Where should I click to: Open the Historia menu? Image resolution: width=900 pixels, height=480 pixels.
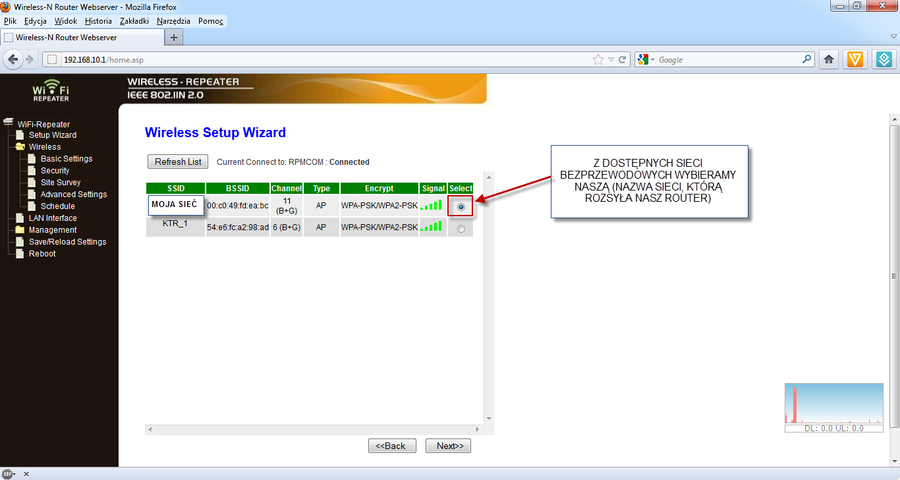pyautogui.click(x=98, y=21)
